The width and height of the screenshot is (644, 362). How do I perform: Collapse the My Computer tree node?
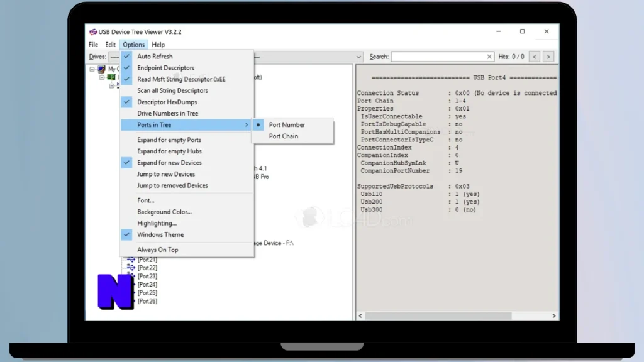click(x=92, y=69)
